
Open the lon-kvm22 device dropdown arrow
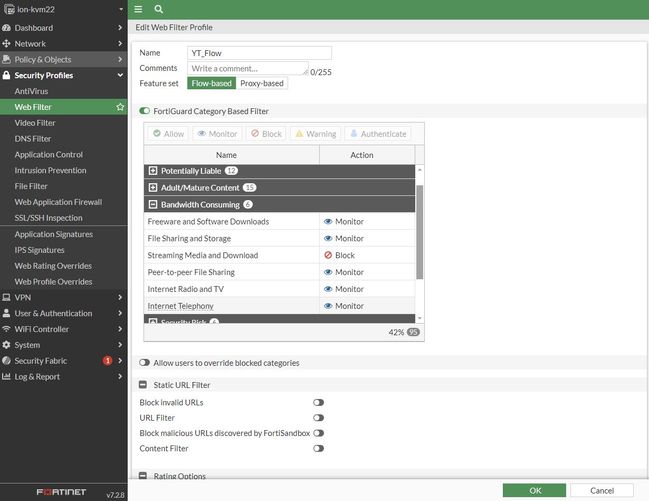point(121,9)
